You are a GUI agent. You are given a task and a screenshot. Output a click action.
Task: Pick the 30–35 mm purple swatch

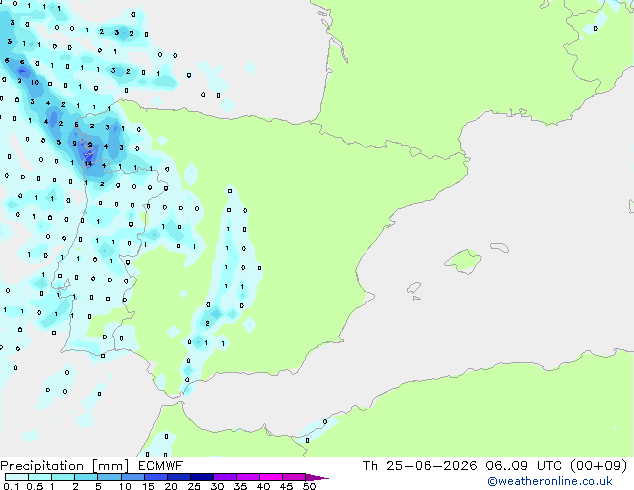(x=224, y=477)
